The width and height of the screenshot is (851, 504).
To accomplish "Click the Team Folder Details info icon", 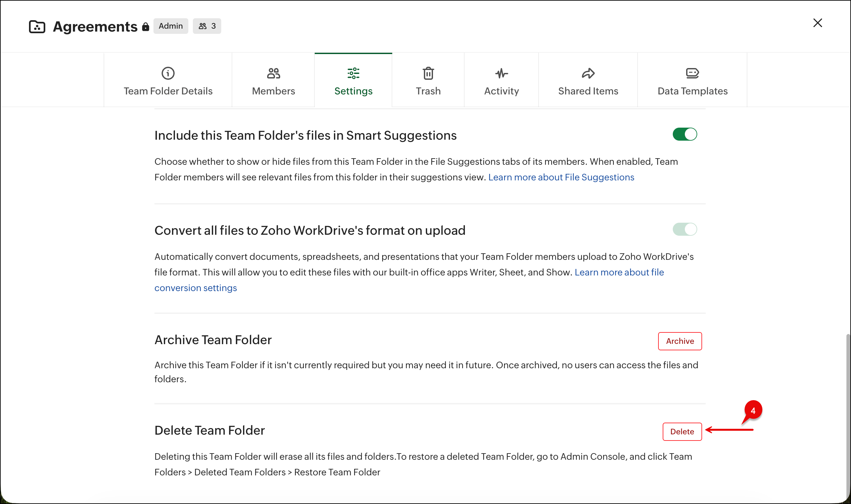I will coord(168,73).
